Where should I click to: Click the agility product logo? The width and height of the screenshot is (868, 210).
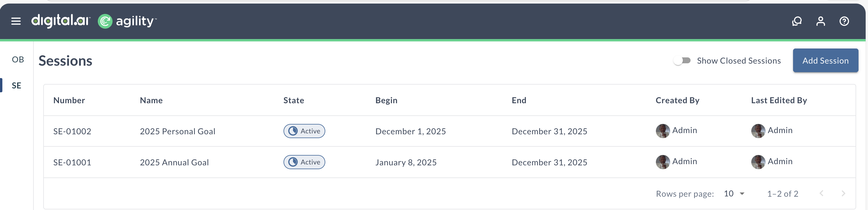pos(127,21)
